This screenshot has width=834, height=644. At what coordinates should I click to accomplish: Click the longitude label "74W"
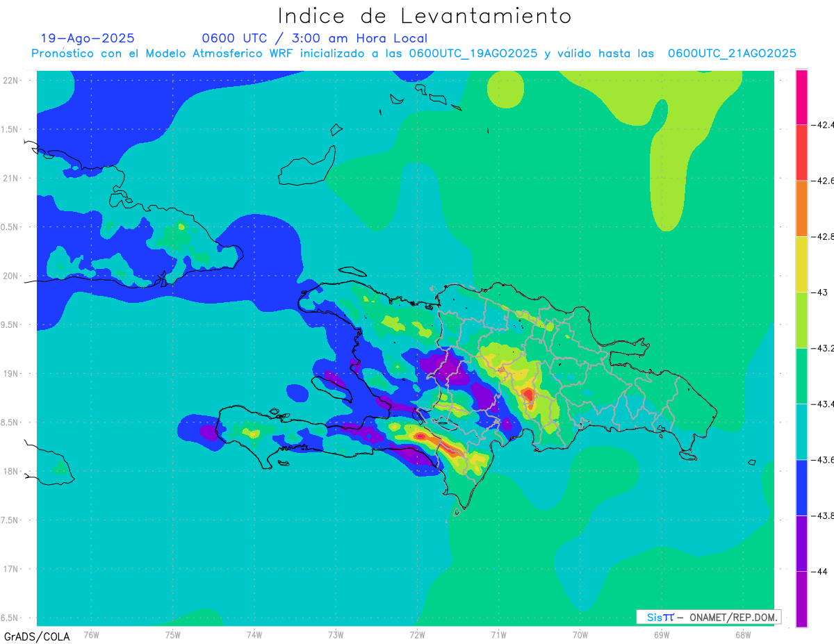(254, 634)
